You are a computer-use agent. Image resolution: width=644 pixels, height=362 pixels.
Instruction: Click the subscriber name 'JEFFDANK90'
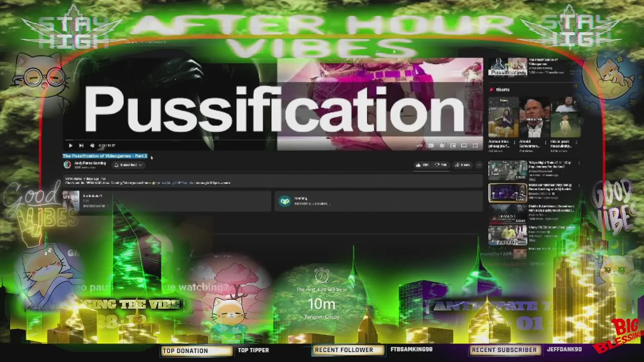pyautogui.click(x=564, y=349)
